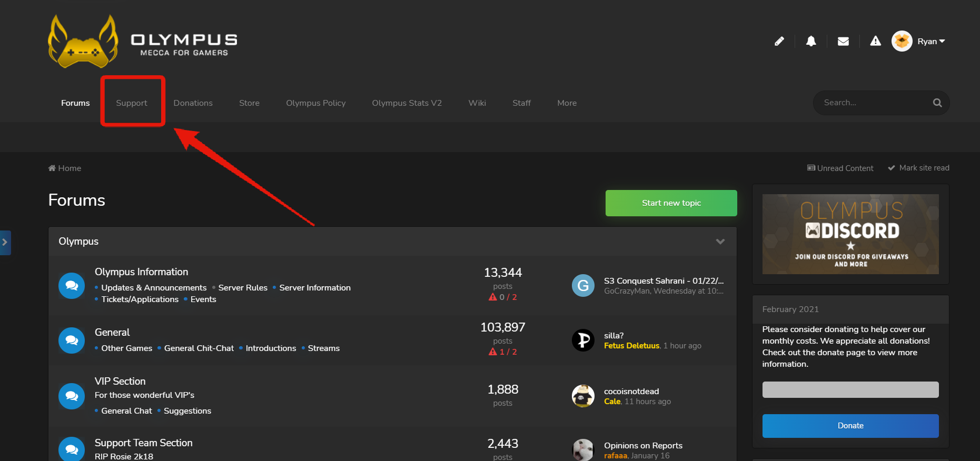Open Fetus Deletuus profile link
The width and height of the screenshot is (980, 461).
631,346
